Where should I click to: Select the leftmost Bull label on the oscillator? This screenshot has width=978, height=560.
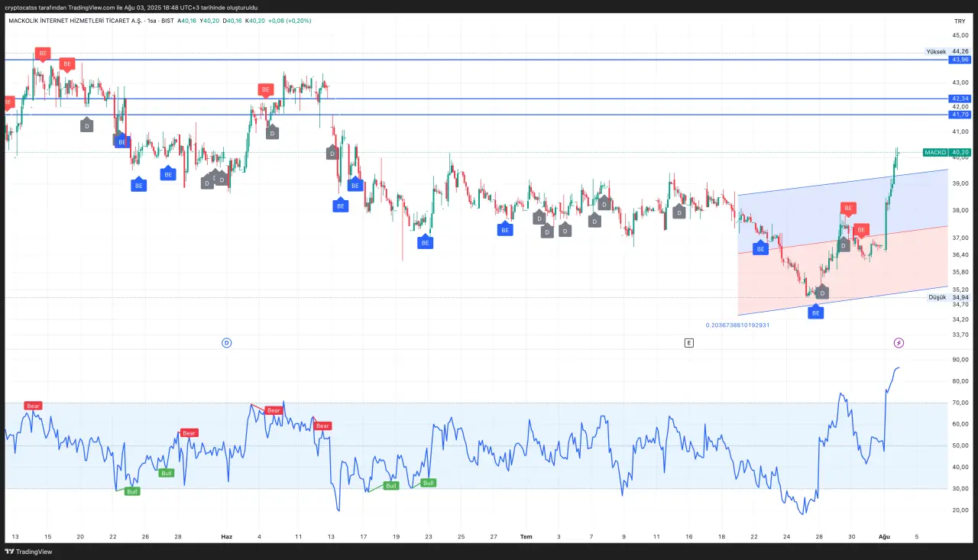coord(132,491)
